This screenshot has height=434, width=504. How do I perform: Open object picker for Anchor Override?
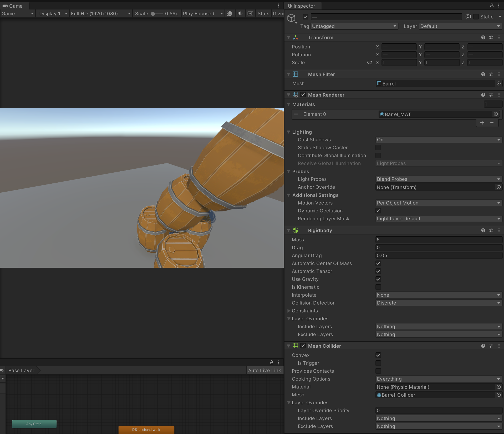498,187
